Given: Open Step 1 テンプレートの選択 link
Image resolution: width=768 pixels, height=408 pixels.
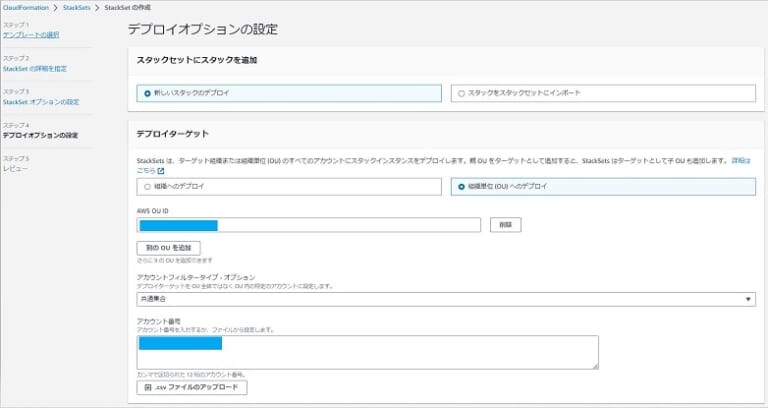Looking at the screenshot, I should pyautogui.click(x=31, y=35).
